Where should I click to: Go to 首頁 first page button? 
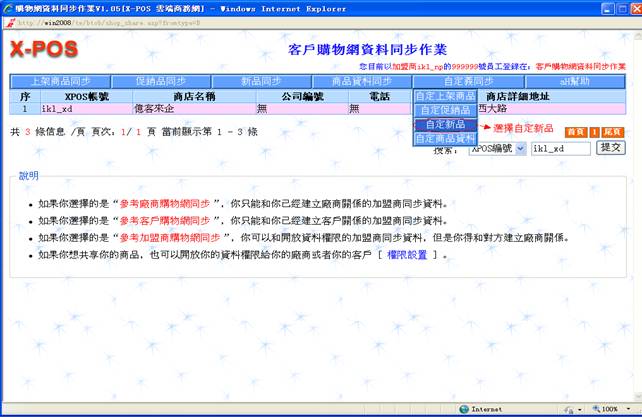pos(574,132)
